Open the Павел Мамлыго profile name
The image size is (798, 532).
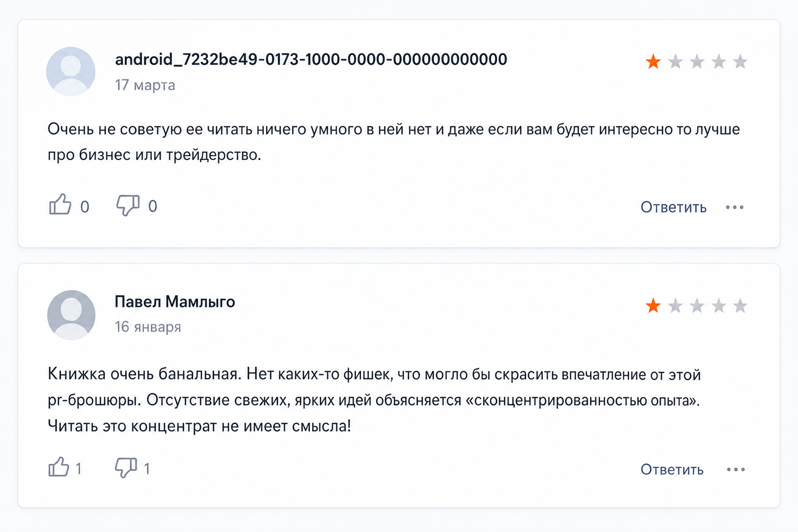click(175, 302)
